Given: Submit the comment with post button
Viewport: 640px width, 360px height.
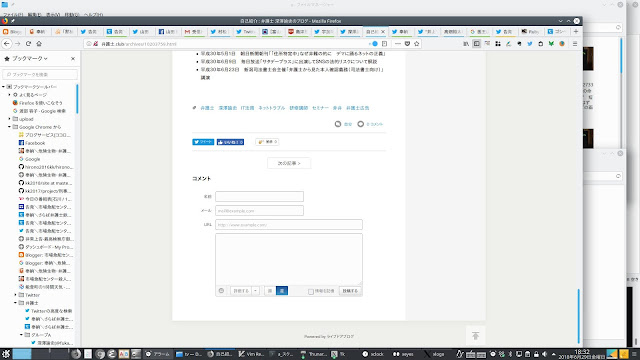Looking at the screenshot, I should (350, 291).
